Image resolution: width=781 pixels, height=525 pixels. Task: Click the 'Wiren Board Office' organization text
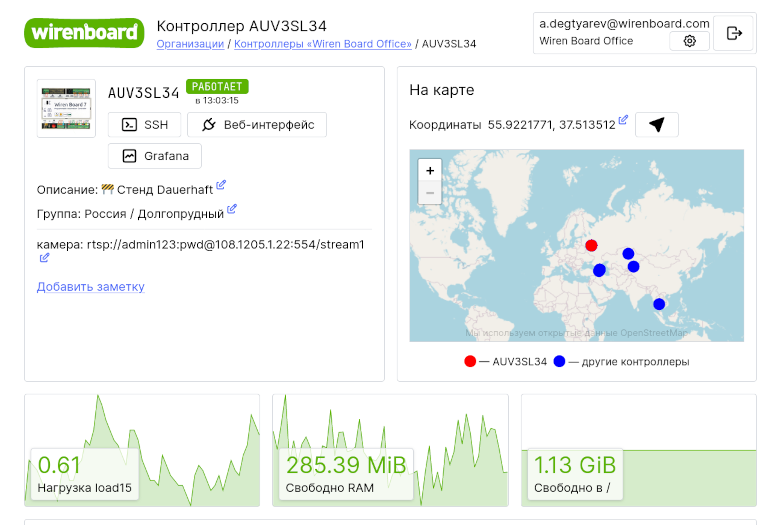click(x=586, y=41)
